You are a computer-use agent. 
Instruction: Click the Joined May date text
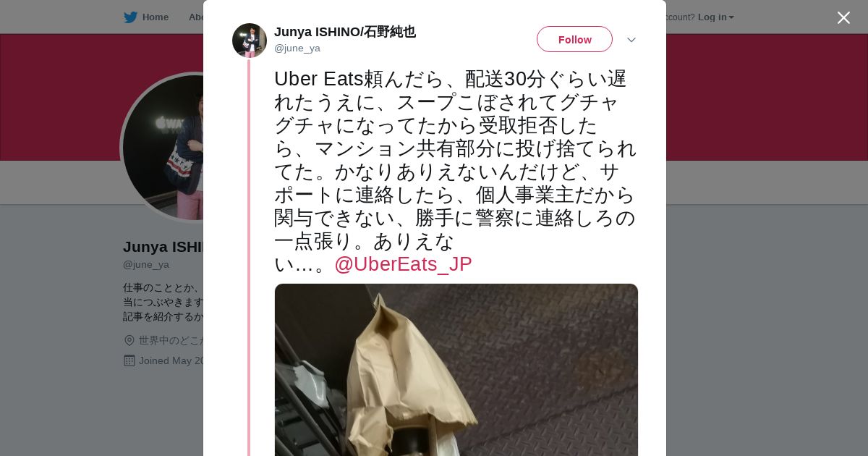[x=171, y=360]
